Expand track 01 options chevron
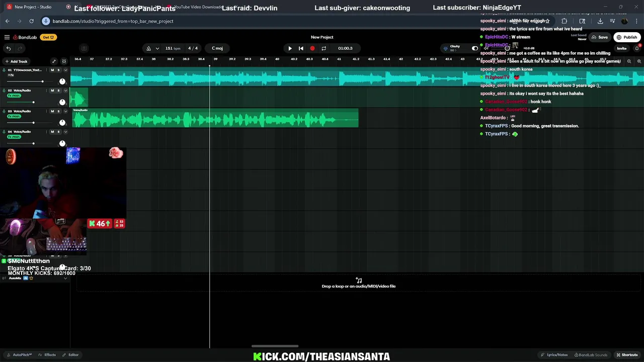Viewport: 644px width, 362px height. 65,70
